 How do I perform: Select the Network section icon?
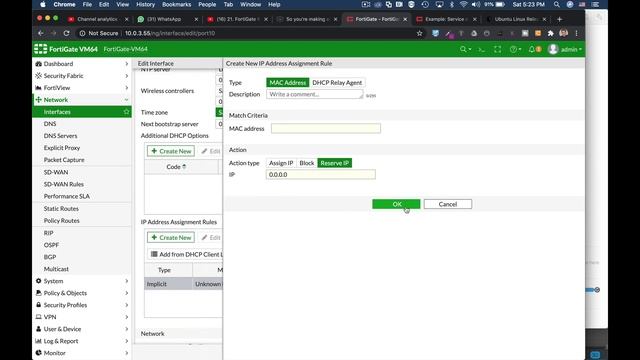click(38, 100)
